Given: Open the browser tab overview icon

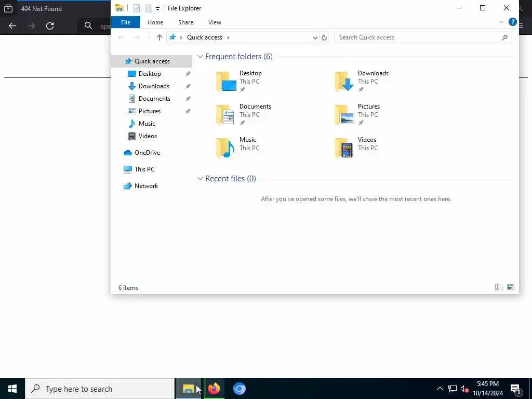Looking at the screenshot, I should (8, 8).
